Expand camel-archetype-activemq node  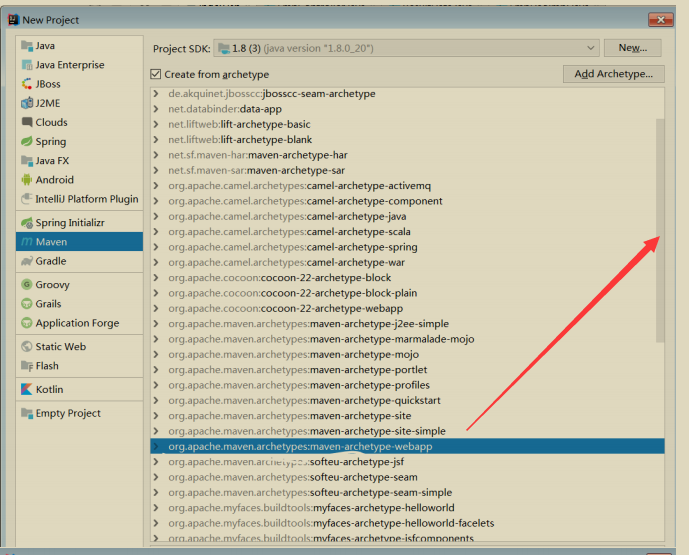(156, 185)
